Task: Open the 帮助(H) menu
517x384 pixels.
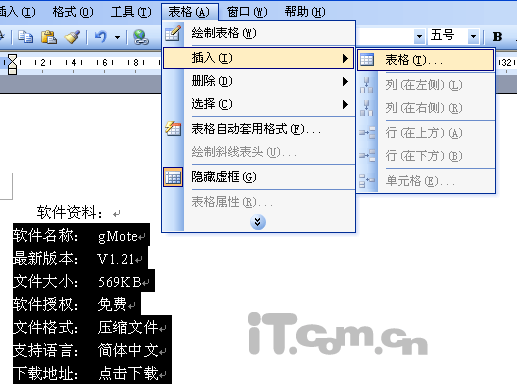Action: (x=305, y=12)
